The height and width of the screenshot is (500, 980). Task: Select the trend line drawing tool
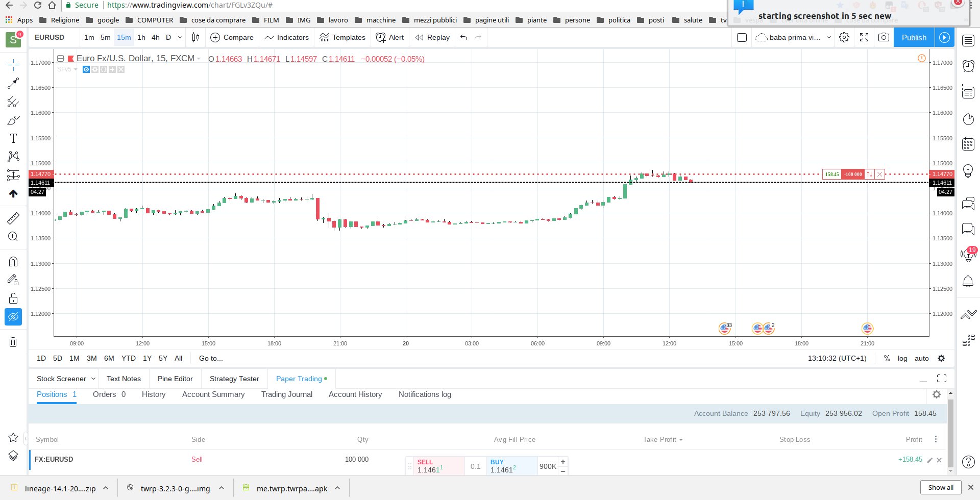click(x=13, y=83)
